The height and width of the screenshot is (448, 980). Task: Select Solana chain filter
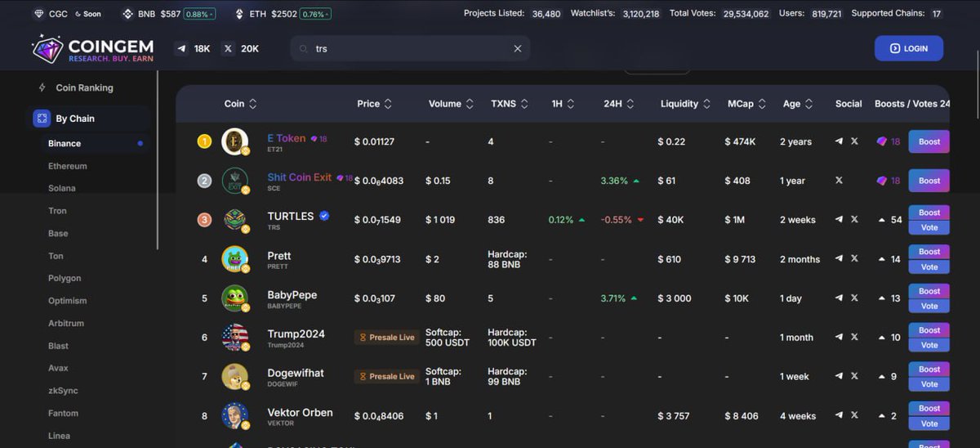coord(61,188)
